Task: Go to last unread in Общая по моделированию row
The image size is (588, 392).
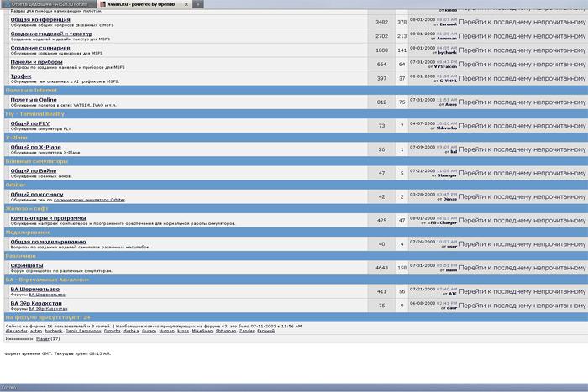Action: click(x=522, y=244)
